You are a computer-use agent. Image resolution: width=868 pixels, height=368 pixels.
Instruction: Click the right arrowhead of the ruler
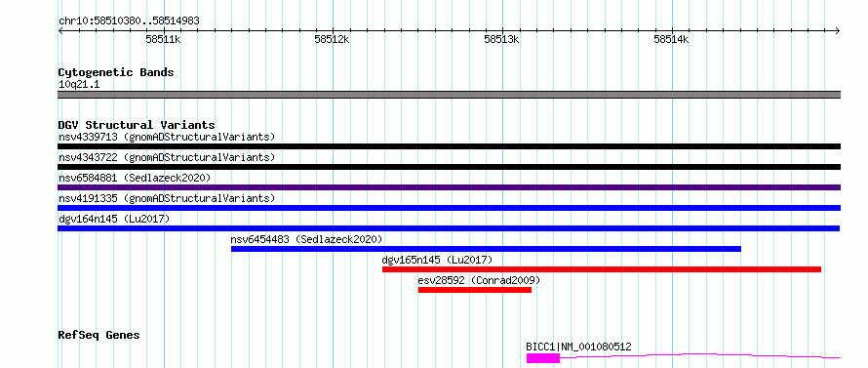(x=838, y=30)
